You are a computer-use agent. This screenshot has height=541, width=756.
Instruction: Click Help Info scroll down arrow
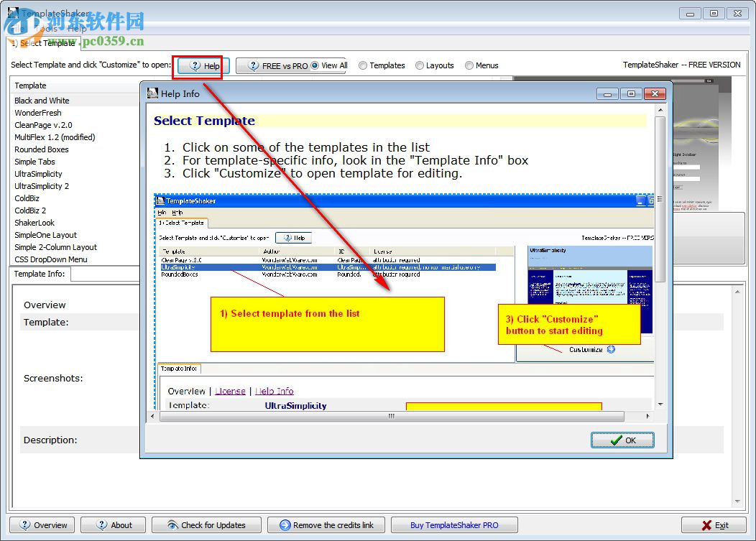coord(660,404)
